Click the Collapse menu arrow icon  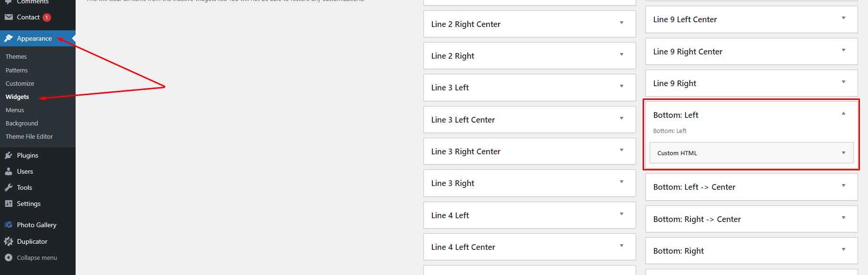(9, 257)
